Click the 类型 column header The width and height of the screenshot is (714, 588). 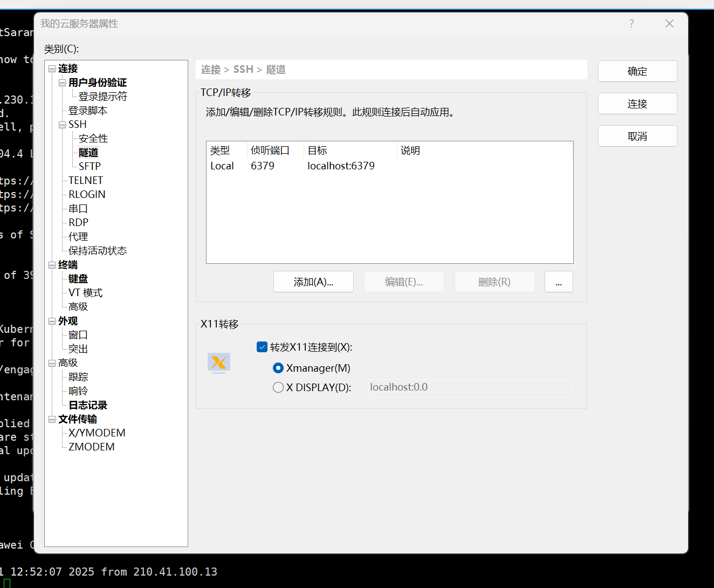pyautogui.click(x=226, y=151)
